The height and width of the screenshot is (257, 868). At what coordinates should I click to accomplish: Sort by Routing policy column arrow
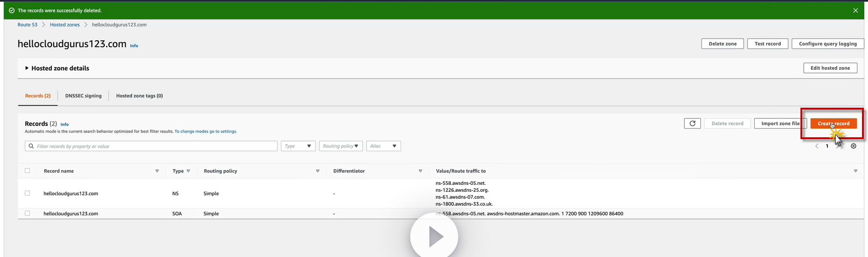click(317, 171)
